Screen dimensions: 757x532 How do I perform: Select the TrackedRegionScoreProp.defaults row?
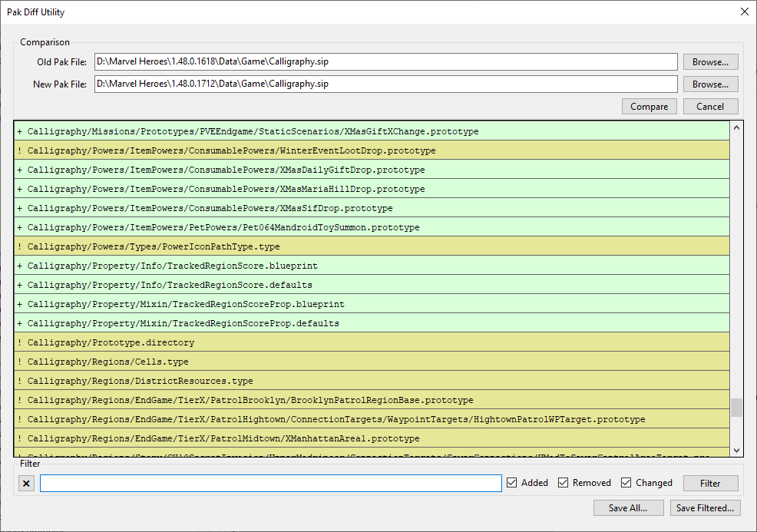click(x=372, y=323)
